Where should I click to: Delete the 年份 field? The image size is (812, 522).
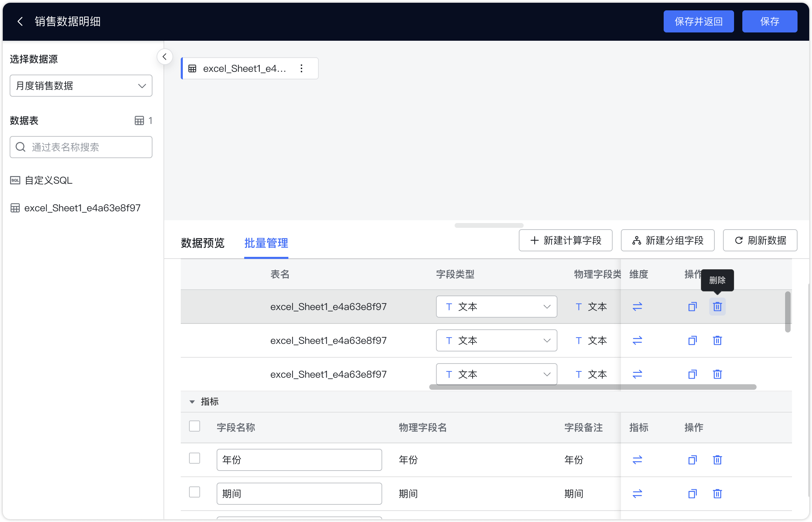pos(717,460)
